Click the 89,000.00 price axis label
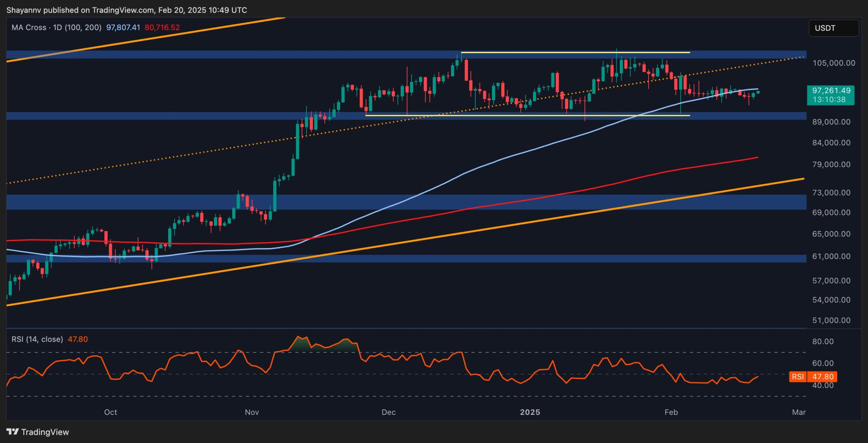 click(831, 122)
